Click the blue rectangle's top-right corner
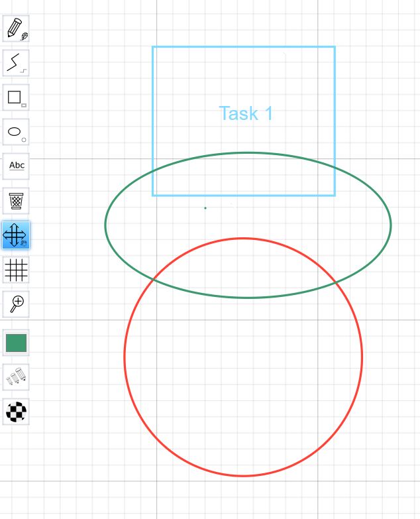Screen dimensions: 420x519 (335, 47)
